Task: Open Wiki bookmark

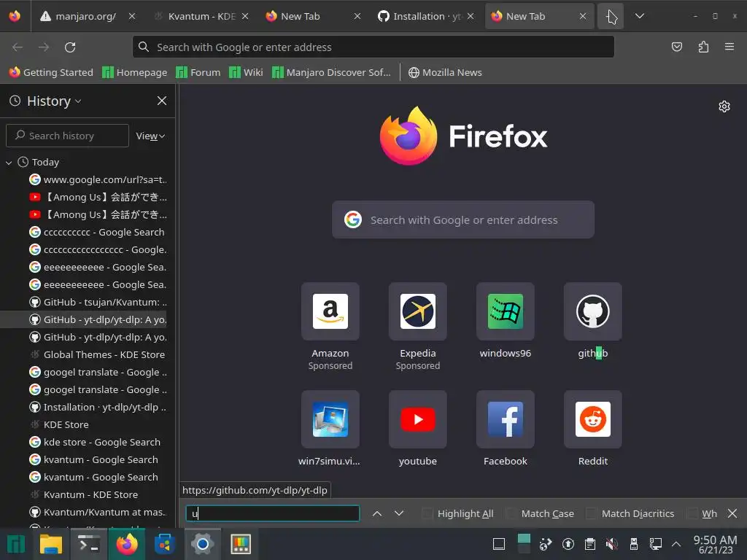Action: [246, 72]
